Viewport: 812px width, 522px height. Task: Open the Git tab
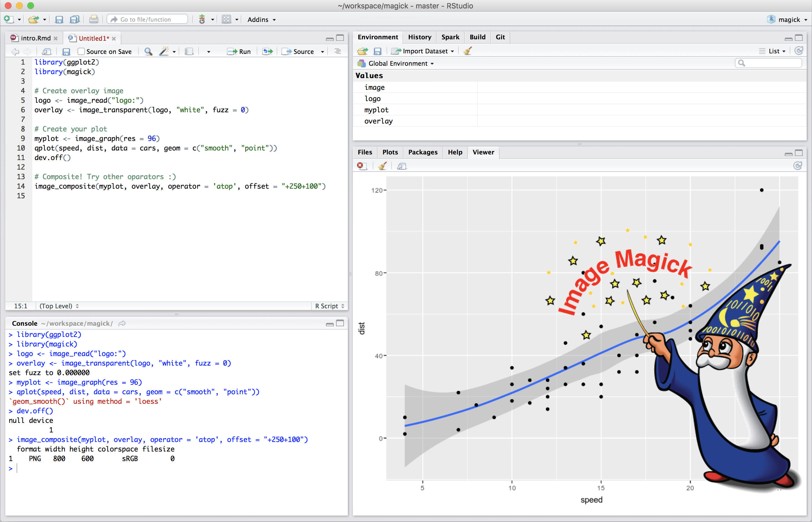(x=500, y=37)
